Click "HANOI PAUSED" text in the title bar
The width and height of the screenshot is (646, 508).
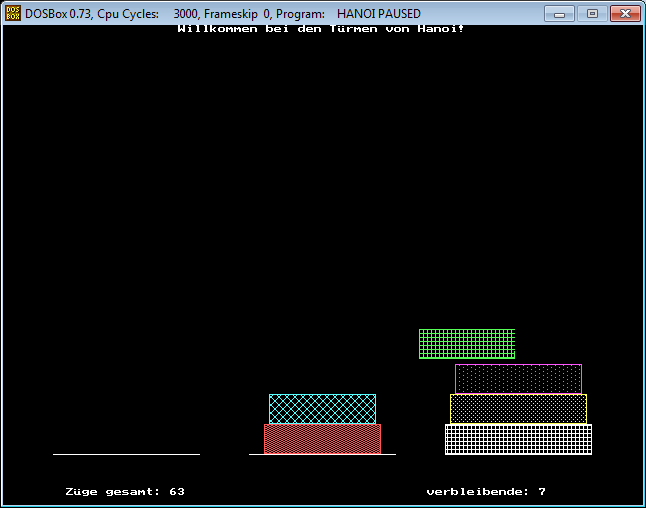click(x=378, y=14)
